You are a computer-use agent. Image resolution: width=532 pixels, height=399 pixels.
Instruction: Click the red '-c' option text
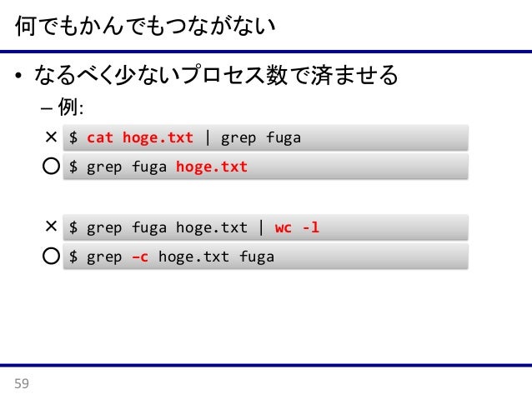click(x=140, y=257)
